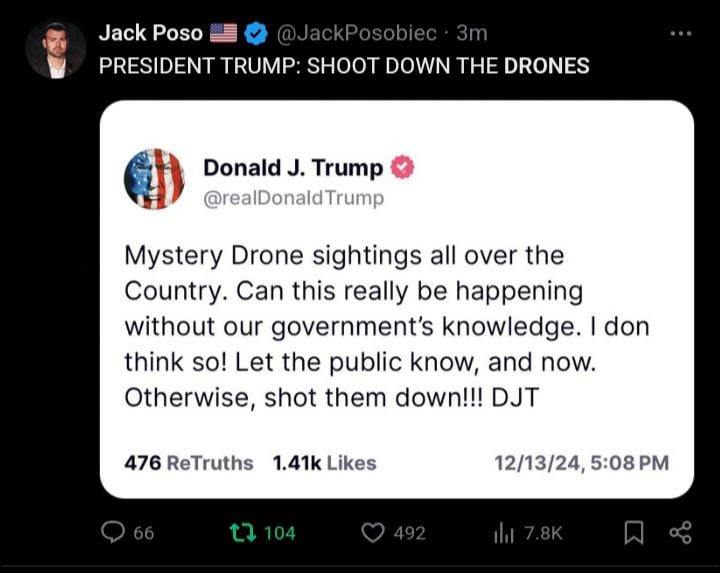720x573 pixels.
Task: Open the three-dot more options menu
Action: pyautogui.click(x=681, y=34)
